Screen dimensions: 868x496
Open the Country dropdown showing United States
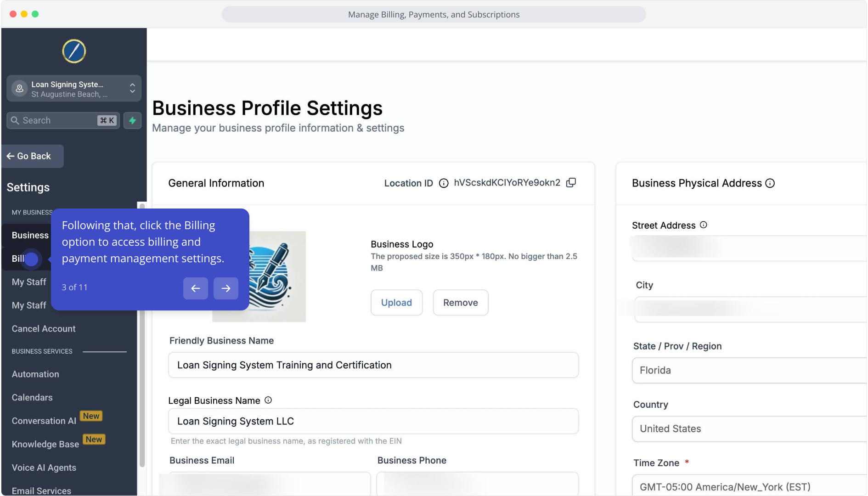(x=750, y=429)
